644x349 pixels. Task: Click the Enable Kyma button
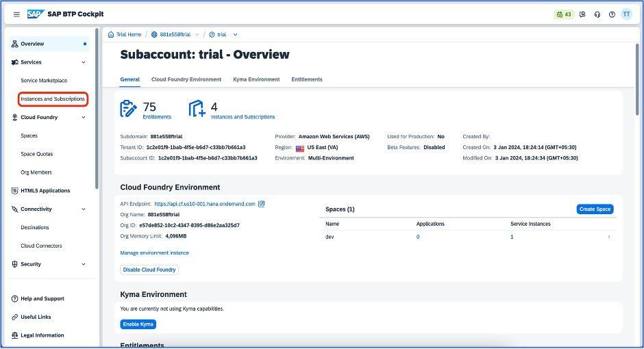(x=138, y=324)
